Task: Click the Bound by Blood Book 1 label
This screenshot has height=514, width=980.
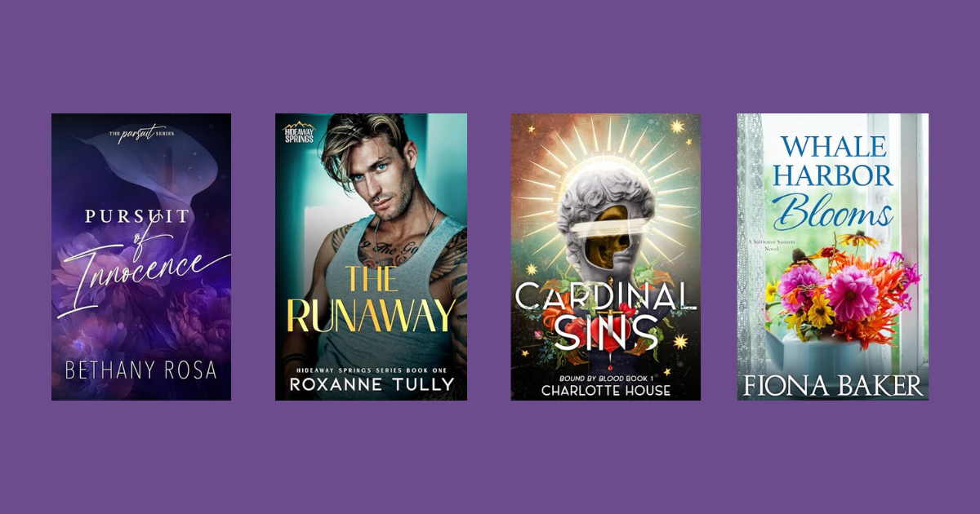Action: tap(606, 375)
